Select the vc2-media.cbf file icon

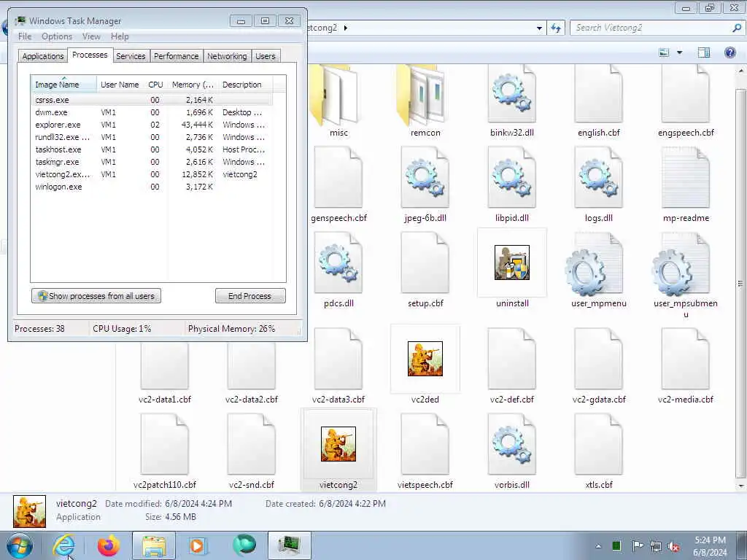(x=685, y=359)
